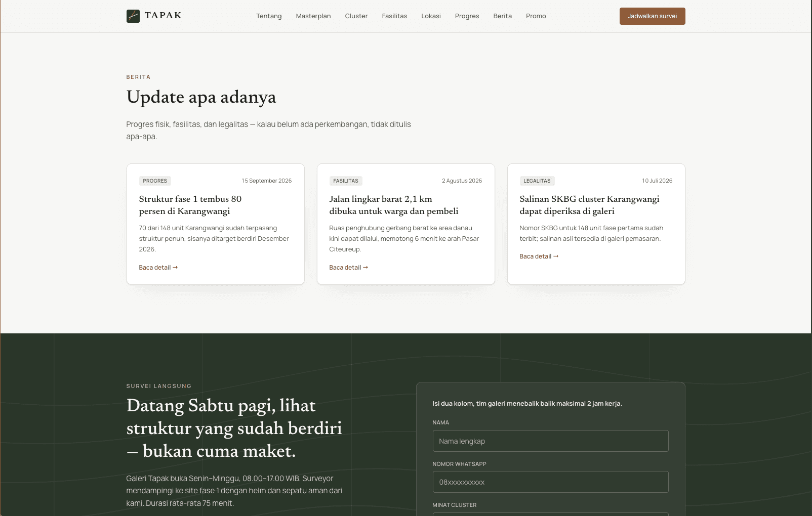
Task: Click the Update apa adanya heading
Action: coord(201,97)
